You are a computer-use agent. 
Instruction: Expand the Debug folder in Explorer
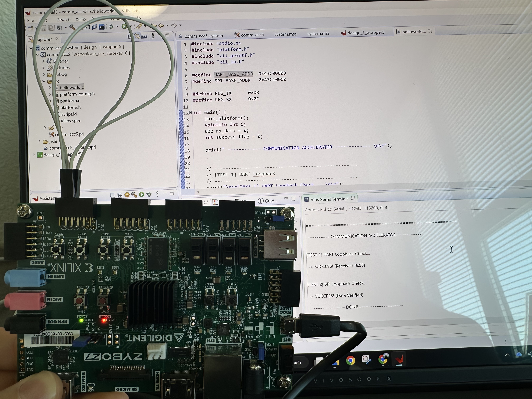(44, 75)
